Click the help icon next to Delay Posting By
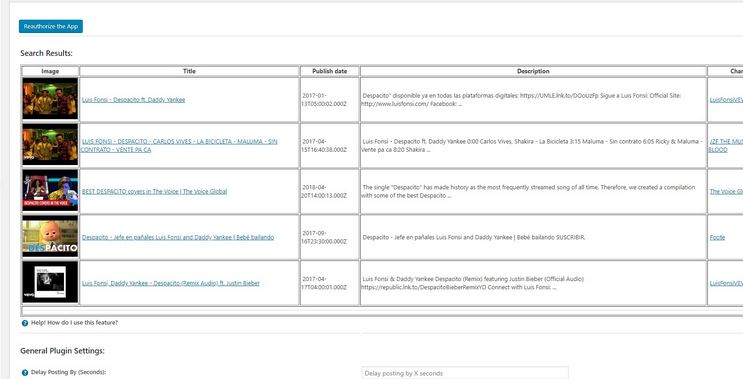The image size is (743, 379). (25, 373)
